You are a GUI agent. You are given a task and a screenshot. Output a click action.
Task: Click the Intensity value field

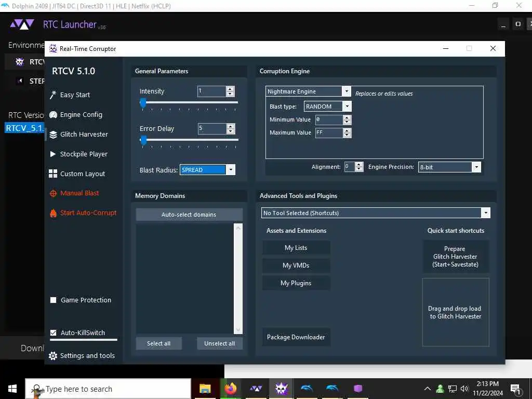tap(212, 91)
